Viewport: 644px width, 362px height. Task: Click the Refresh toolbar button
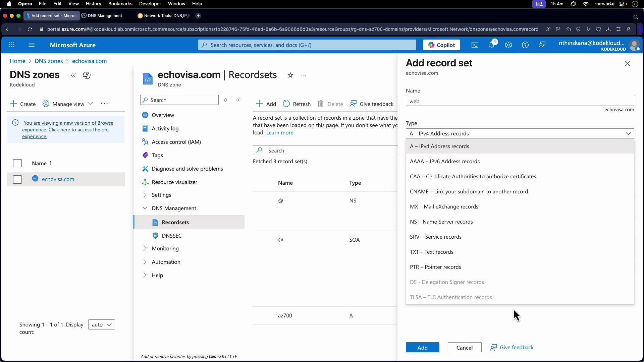297,104
